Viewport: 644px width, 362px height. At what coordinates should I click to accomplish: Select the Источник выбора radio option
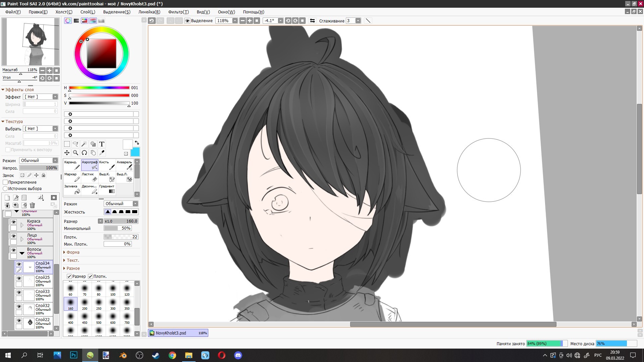coord(5,189)
